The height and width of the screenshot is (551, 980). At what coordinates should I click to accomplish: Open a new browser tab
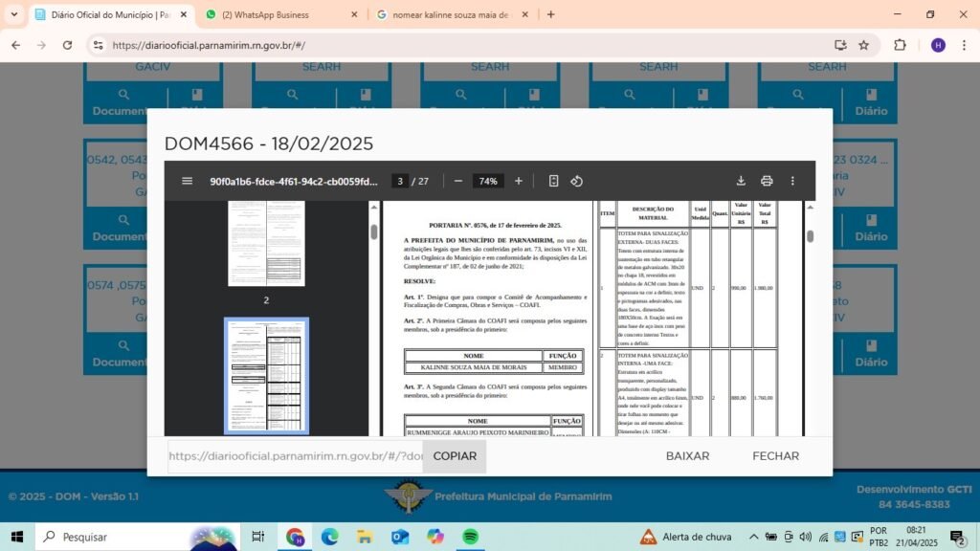(x=550, y=14)
